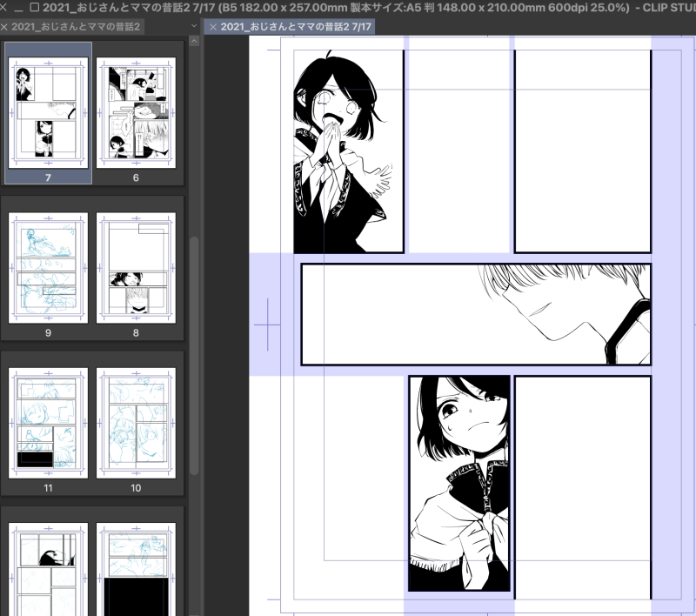Click the wide middle panel with blond hair
The width and height of the screenshot is (696, 616).
(476, 314)
